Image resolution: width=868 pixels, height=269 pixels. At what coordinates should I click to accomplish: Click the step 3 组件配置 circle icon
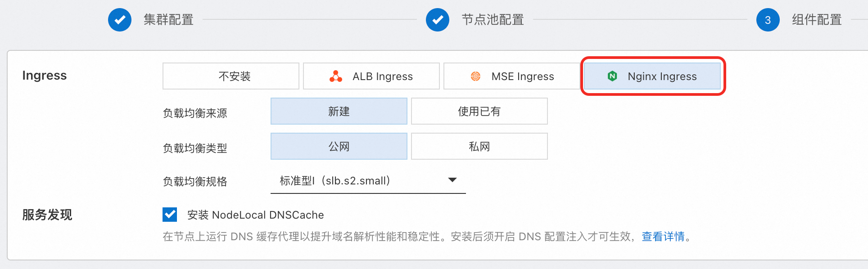point(768,20)
